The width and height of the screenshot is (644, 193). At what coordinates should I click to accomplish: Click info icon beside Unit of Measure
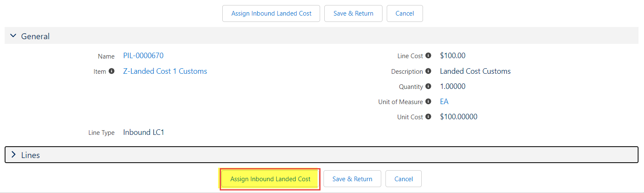[428, 102]
